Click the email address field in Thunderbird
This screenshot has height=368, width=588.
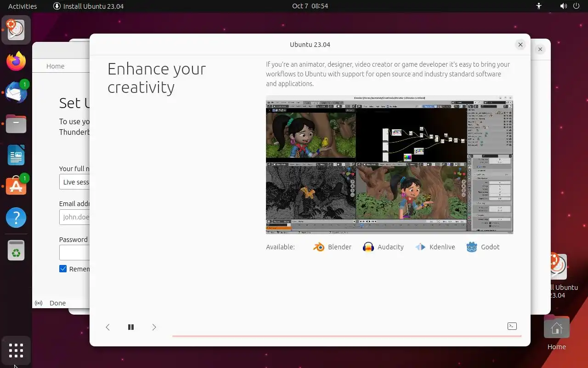(74, 217)
